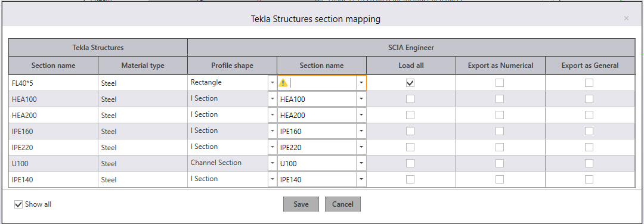This screenshot has height=224, width=644.
Task: Click the Save button
Action: click(x=301, y=204)
